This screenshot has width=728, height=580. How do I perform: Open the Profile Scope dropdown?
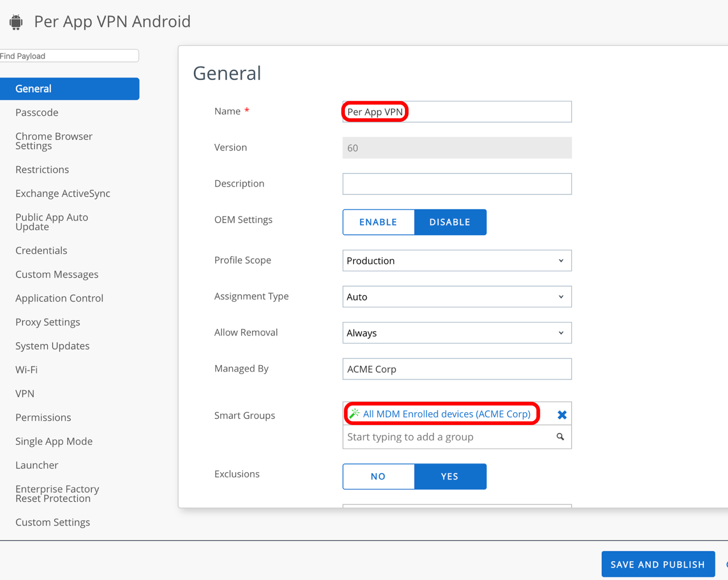tap(456, 261)
